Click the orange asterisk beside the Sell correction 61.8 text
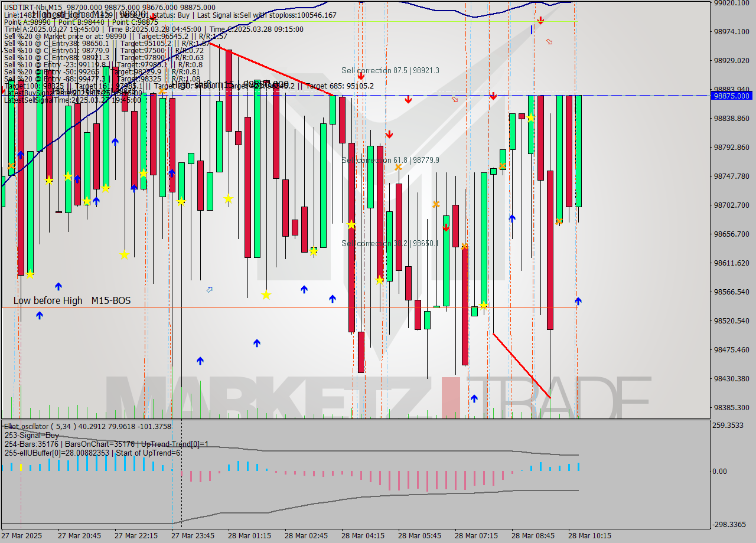 coord(397,167)
